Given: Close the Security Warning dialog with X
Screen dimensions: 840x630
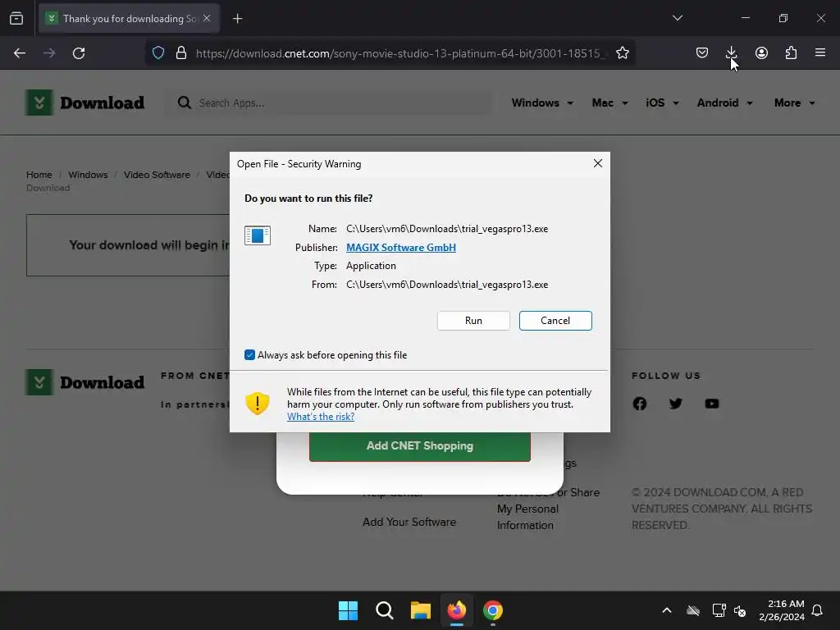Looking at the screenshot, I should (x=598, y=163).
